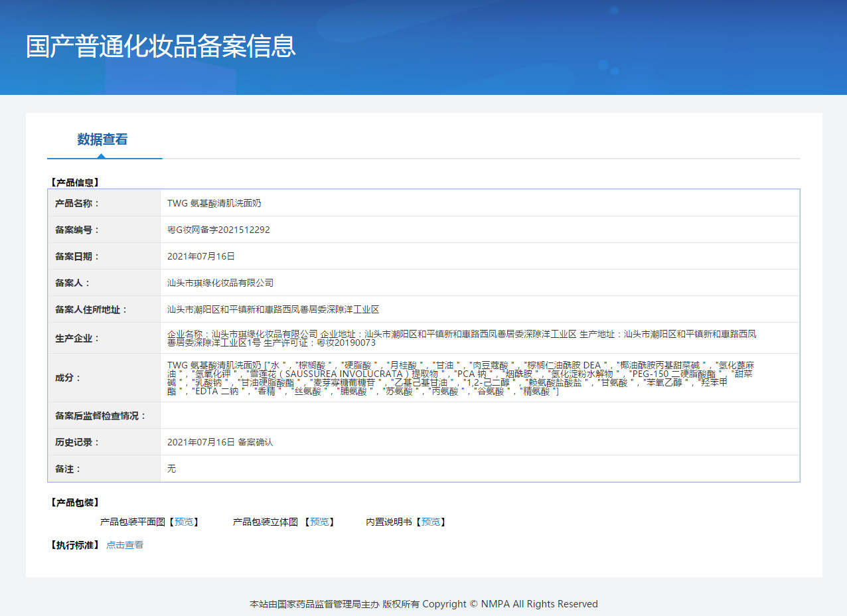Click the 备案日期 value 2021年07月16日
This screenshot has width=847, height=616.
coord(201,256)
